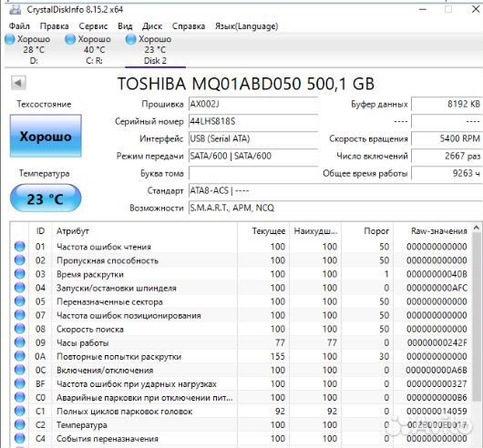Click status dot of attribute 08
This screenshot has height=448, width=483.
20,329
